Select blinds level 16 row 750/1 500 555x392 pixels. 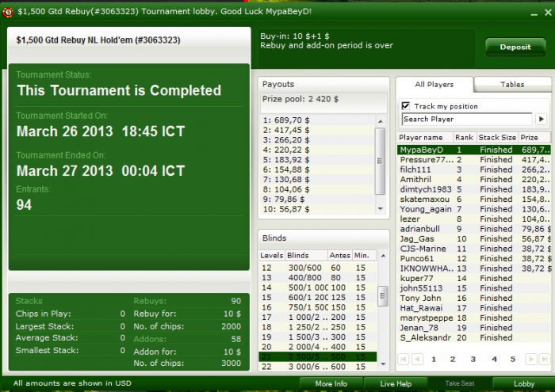point(318,307)
